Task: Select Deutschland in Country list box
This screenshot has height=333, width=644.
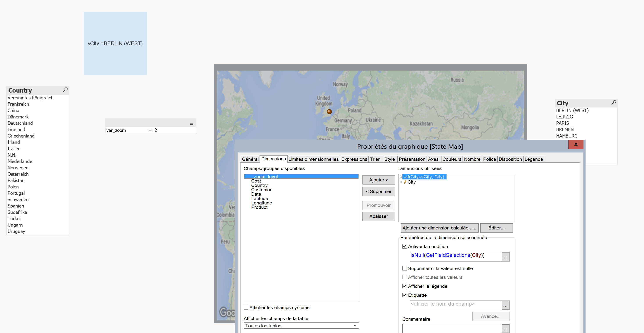Action: [x=38, y=123]
